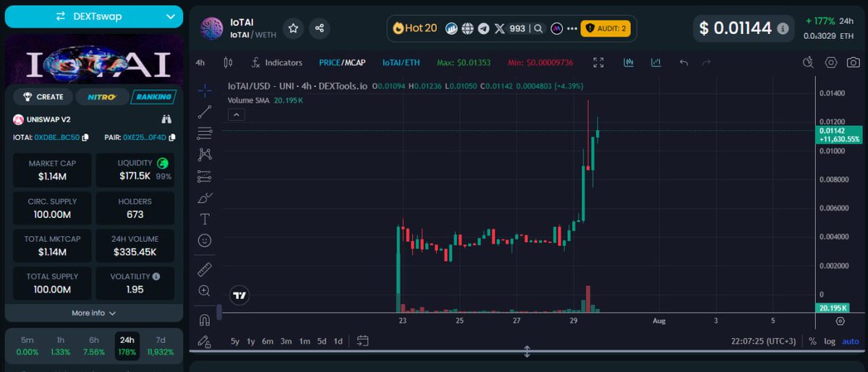
Task: Click the RANKING button
Action: 153,97
